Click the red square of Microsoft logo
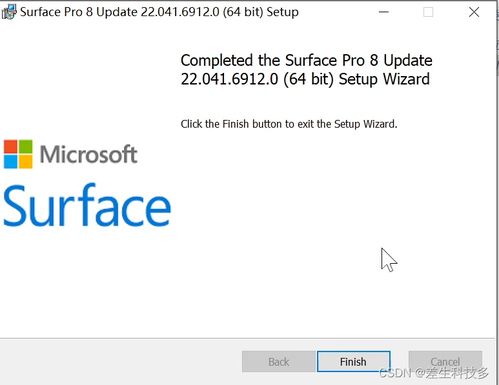Screen dimensions: 499x385 pos(10,147)
